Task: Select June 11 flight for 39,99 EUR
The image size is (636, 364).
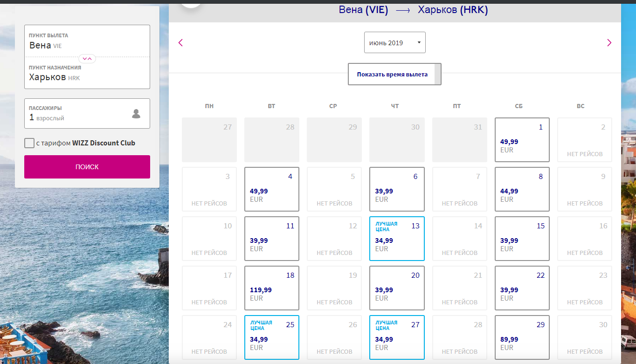Action: coord(272,239)
